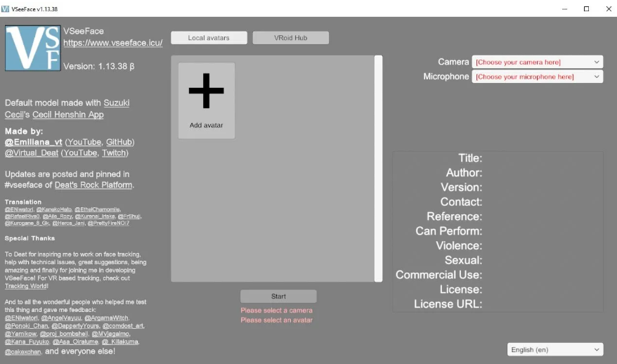The image size is (617, 364).
Task: Open the @PrettyFireNOI7 translator link
Action: [x=108, y=223]
